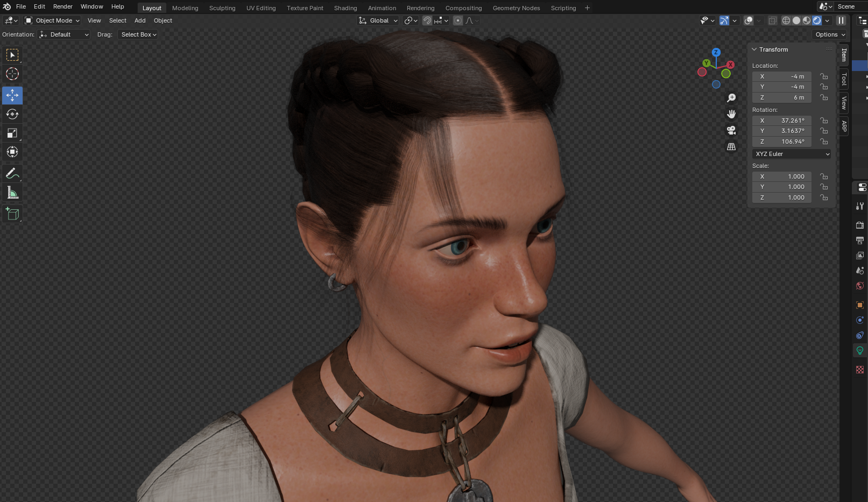
Task: Enable rendered viewport shading mode
Action: point(817,20)
